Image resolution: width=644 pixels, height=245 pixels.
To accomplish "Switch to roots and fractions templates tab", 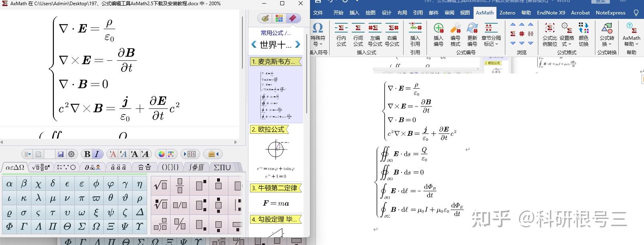I will click(41, 167).
